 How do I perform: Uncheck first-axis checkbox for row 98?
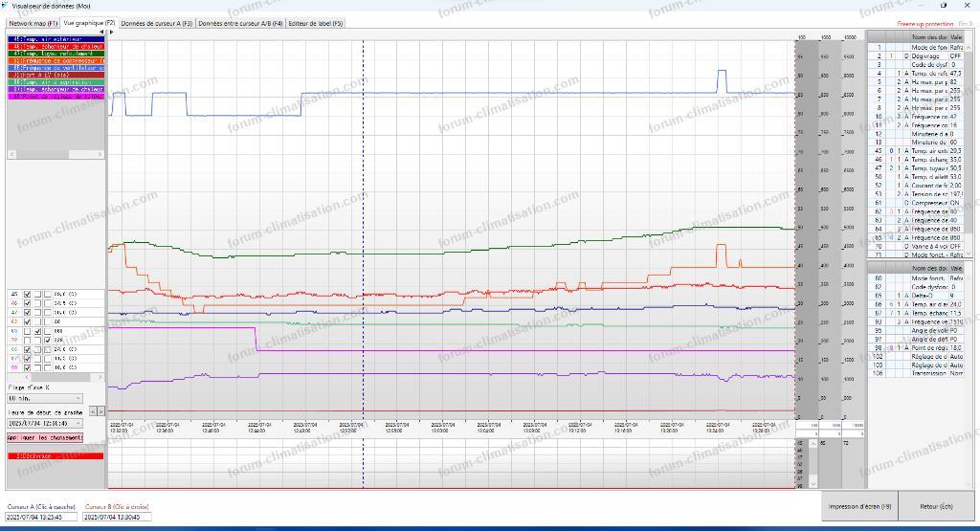coord(27,368)
